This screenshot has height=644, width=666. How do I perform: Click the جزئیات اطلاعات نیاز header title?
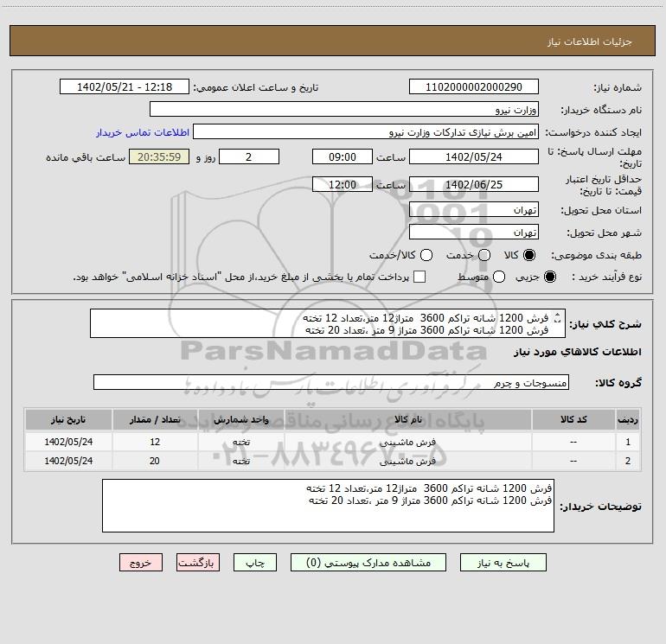pyautogui.click(x=590, y=41)
